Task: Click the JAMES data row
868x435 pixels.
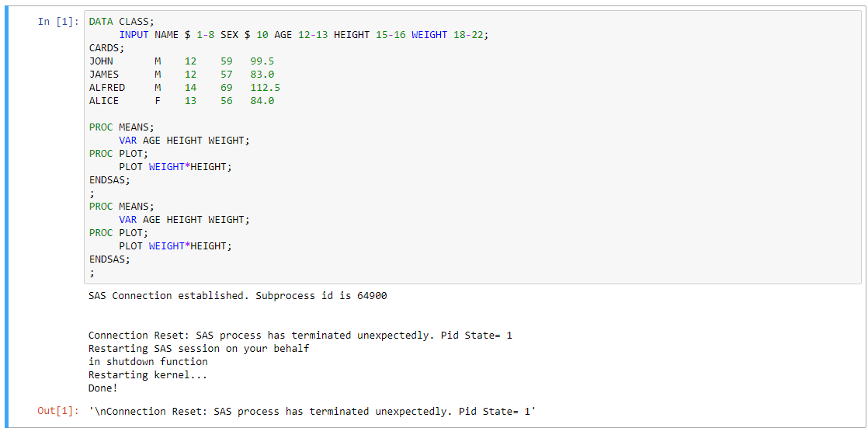Action: pyautogui.click(x=182, y=75)
